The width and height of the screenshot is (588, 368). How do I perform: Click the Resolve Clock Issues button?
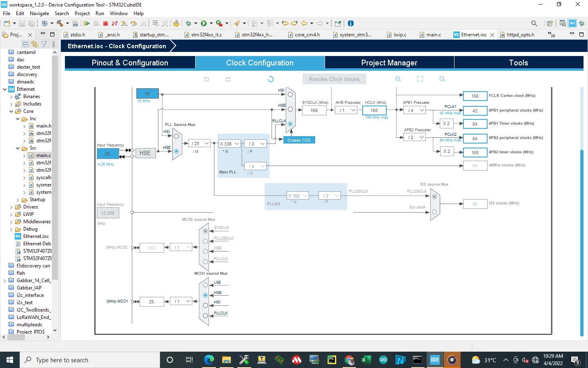(334, 79)
